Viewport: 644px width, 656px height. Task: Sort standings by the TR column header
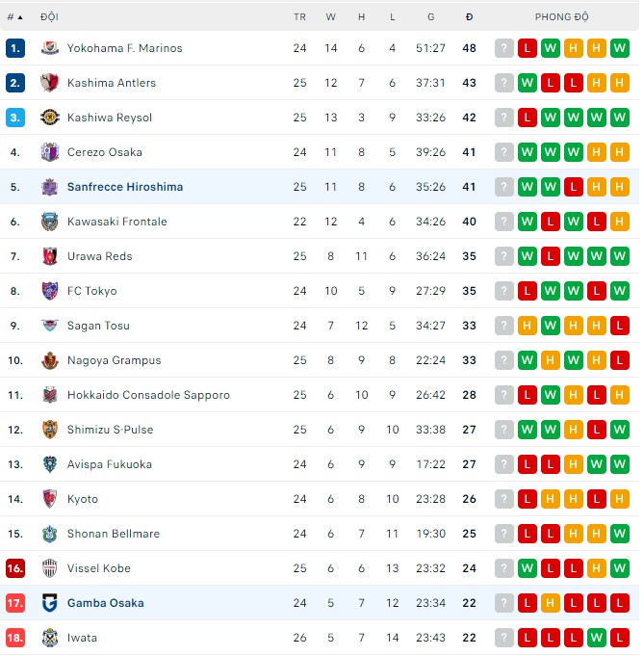tap(299, 17)
